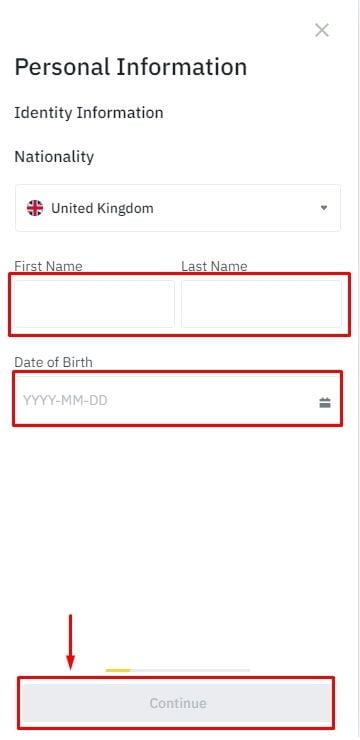This screenshot has width=360, height=740.
Task: Click the Personal Information heading
Action: pos(131,67)
